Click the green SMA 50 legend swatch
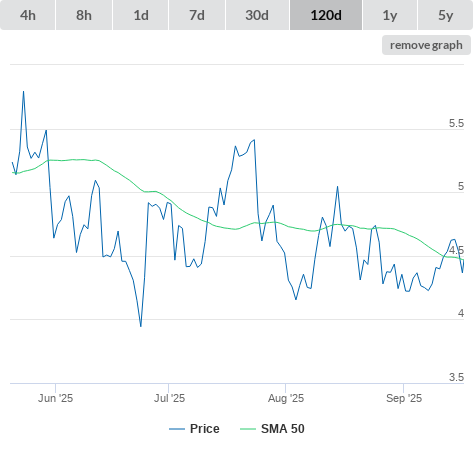This screenshot has height=455, width=474. click(248, 429)
